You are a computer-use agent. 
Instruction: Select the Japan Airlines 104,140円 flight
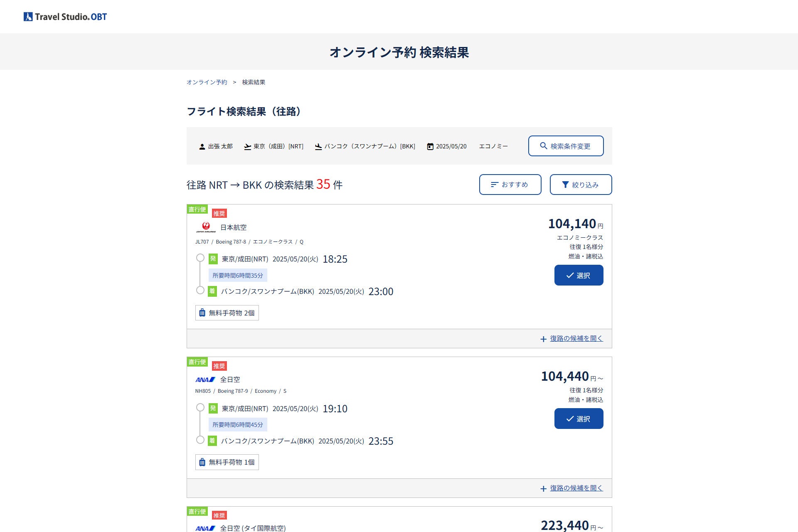(x=579, y=276)
